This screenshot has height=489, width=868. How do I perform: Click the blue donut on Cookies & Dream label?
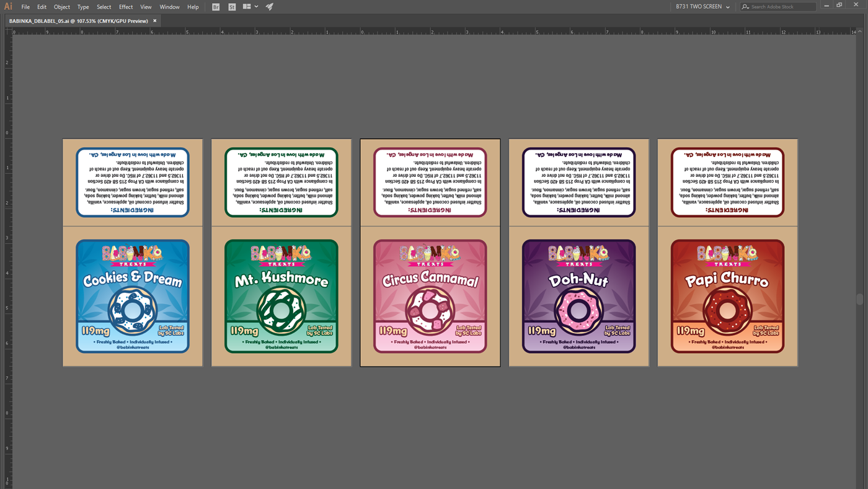tap(133, 310)
